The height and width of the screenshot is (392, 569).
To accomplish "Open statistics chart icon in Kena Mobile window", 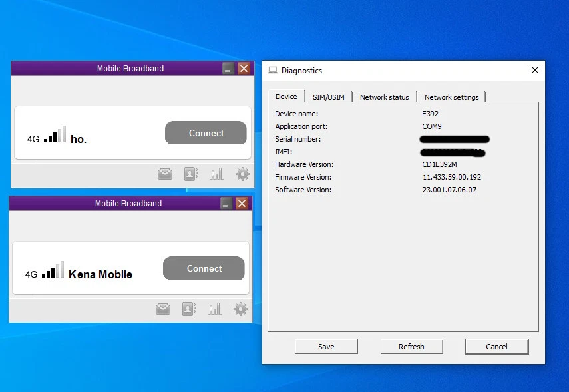I will coord(214,309).
